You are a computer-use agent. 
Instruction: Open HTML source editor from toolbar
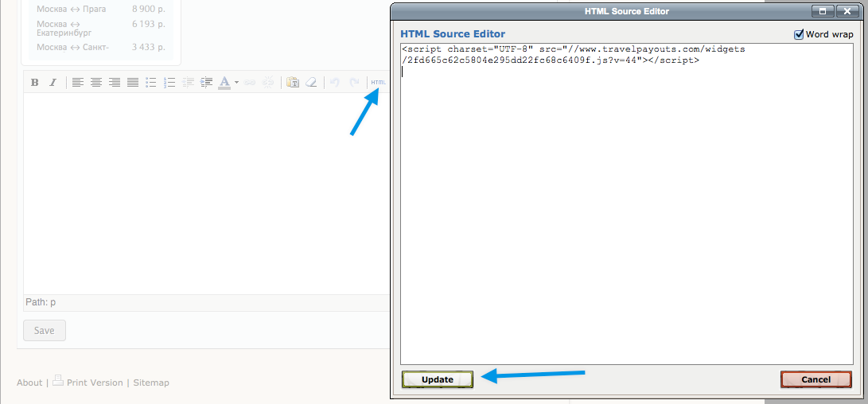click(379, 83)
